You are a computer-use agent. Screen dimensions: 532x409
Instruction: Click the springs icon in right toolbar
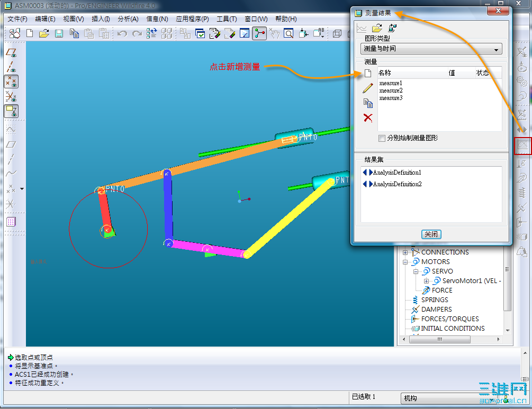click(522, 193)
